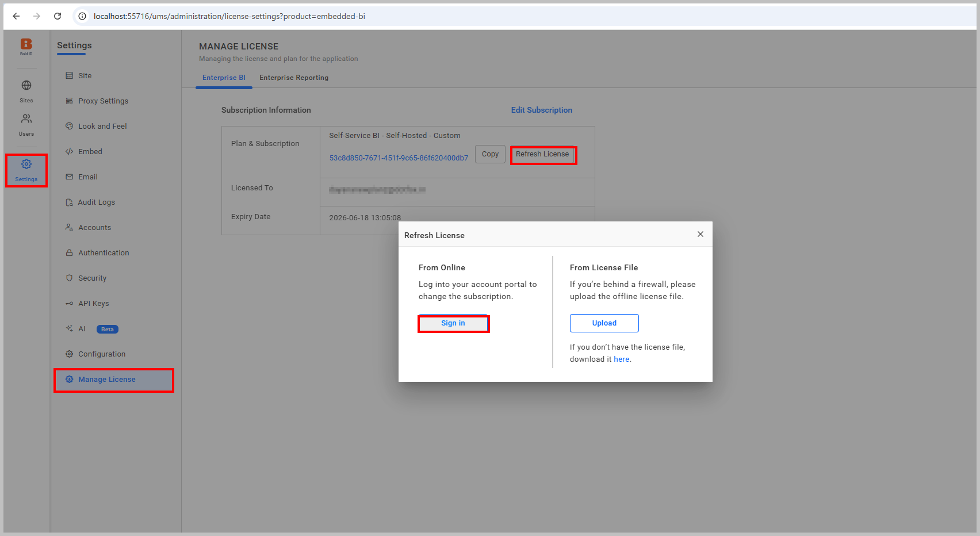The image size is (980, 536).
Task: Open the Security settings page
Action: tap(92, 278)
